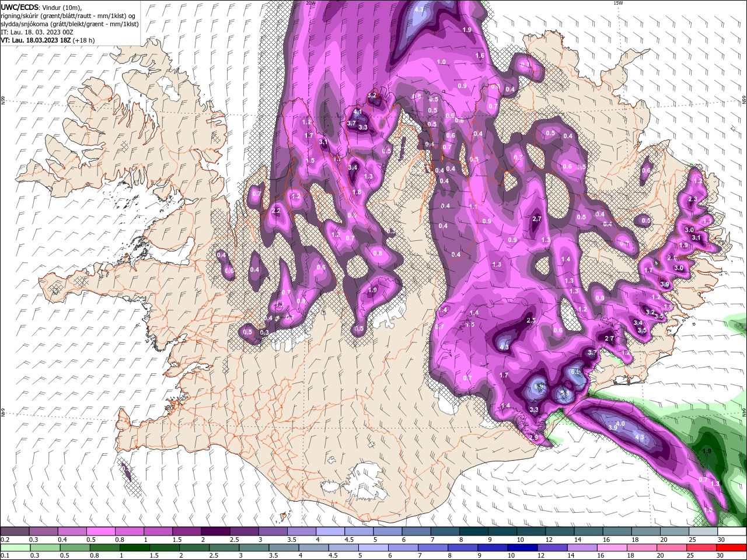Viewport: 747px width, 560px height.
Task: Click the '20W' longitude label
Action: [x=310, y=3]
